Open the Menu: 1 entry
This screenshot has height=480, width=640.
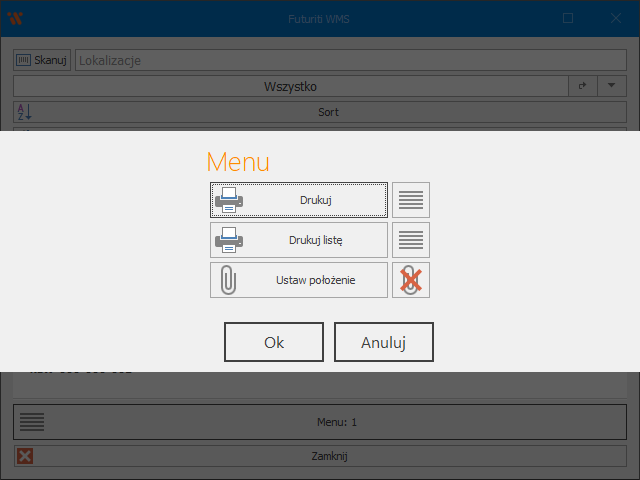[336, 422]
